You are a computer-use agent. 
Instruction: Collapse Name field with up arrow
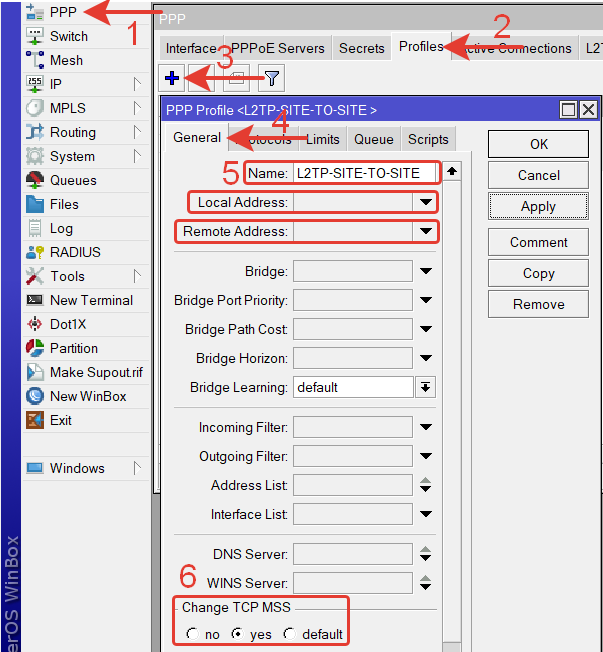point(452,171)
